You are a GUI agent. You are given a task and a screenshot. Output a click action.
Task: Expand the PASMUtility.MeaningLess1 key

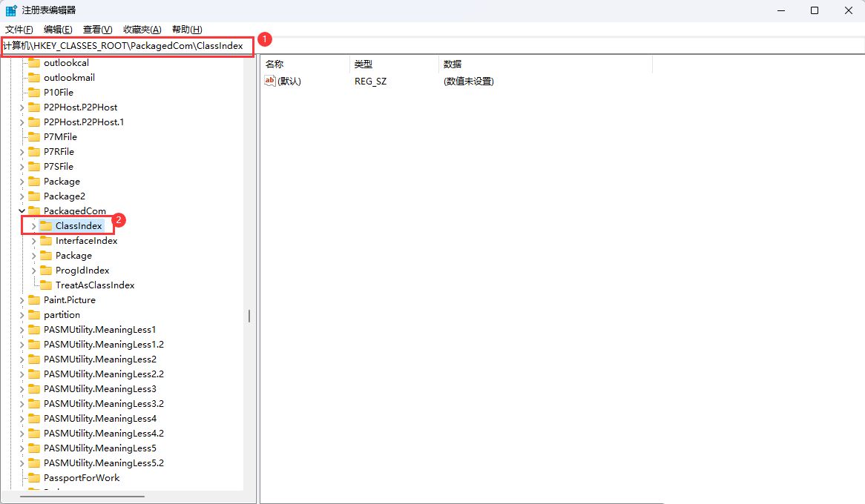coord(21,329)
